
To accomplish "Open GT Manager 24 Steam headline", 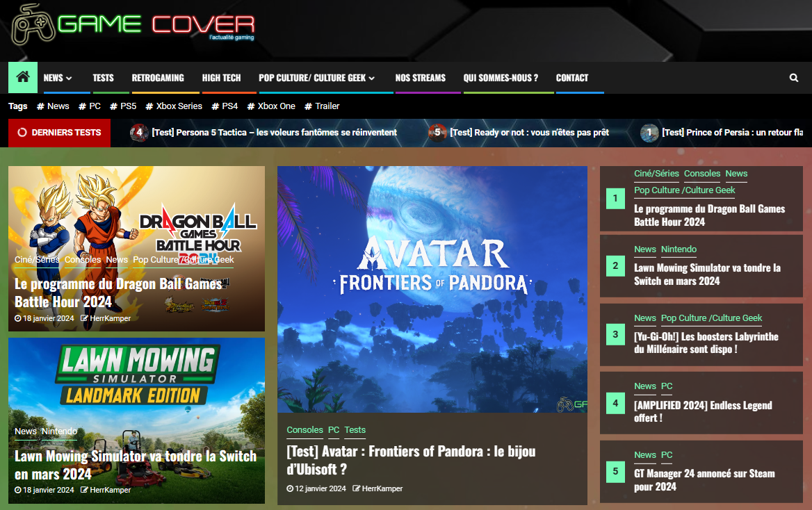I will 704,480.
